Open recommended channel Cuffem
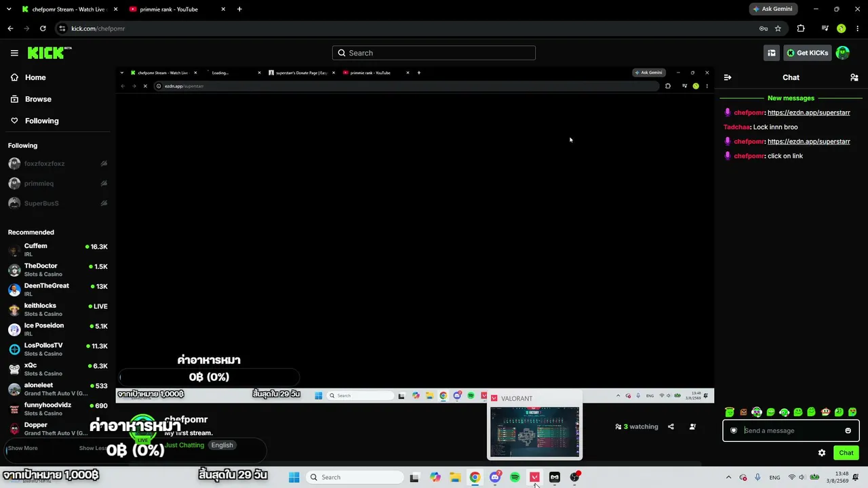This screenshot has height=488, width=868. (x=58, y=250)
